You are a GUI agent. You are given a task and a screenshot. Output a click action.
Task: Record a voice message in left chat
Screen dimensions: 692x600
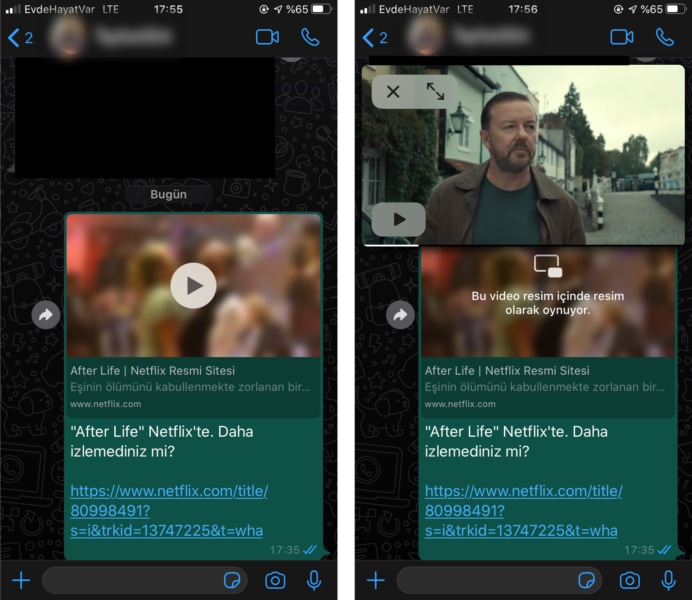pyautogui.click(x=314, y=580)
